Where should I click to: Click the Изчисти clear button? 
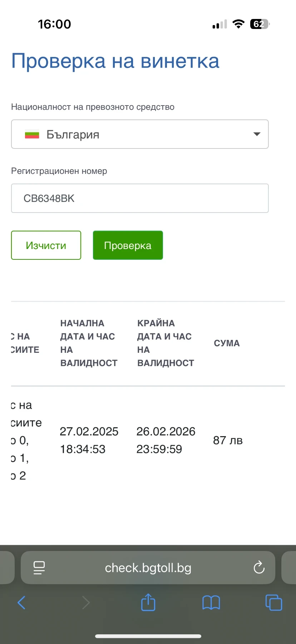pyautogui.click(x=46, y=245)
